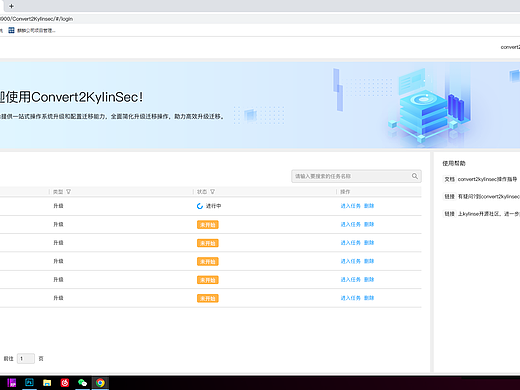
Task: Open the convert2kylinsec操作指导 document link
Action: pos(487,179)
